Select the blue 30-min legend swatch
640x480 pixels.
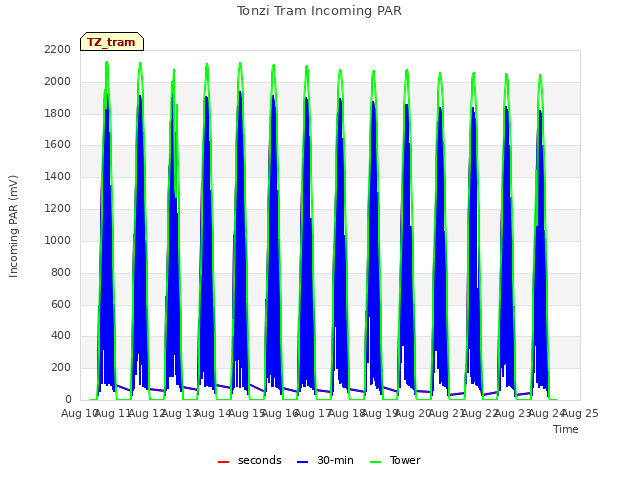click(302, 462)
